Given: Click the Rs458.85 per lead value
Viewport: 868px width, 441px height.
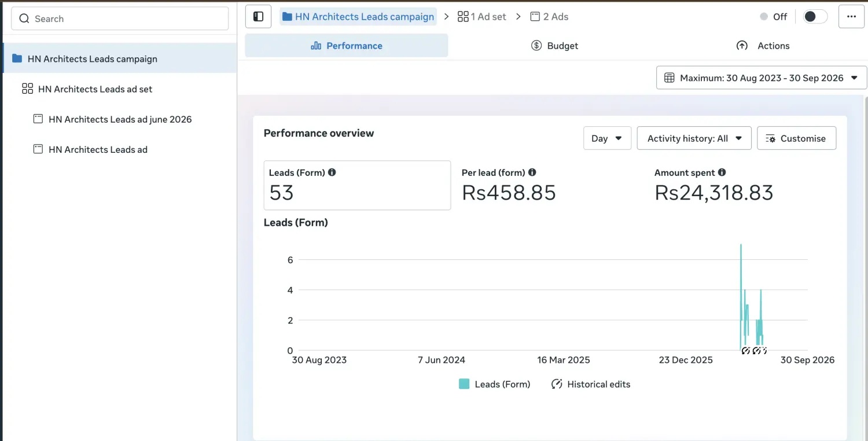Looking at the screenshot, I should [x=509, y=193].
